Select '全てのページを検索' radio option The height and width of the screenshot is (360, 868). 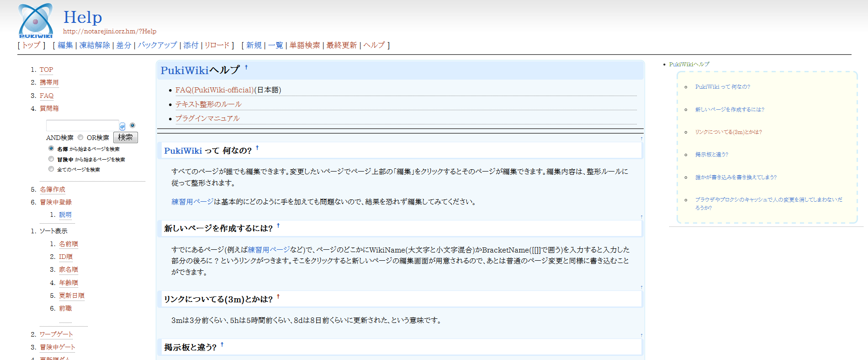51,169
